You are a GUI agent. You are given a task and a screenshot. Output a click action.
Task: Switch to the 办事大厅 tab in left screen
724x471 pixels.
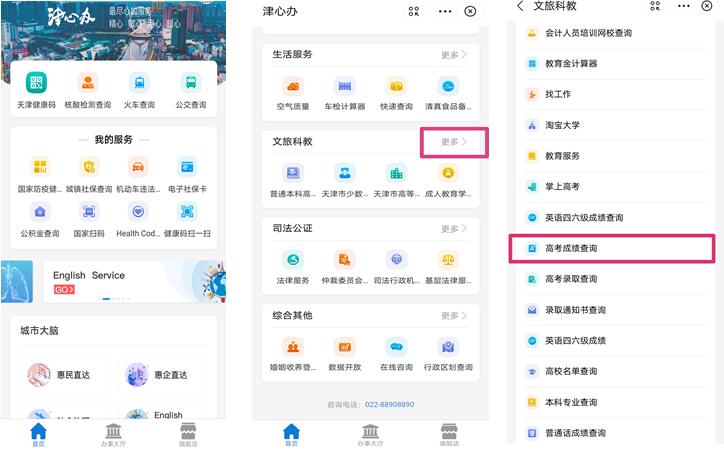pos(113,434)
